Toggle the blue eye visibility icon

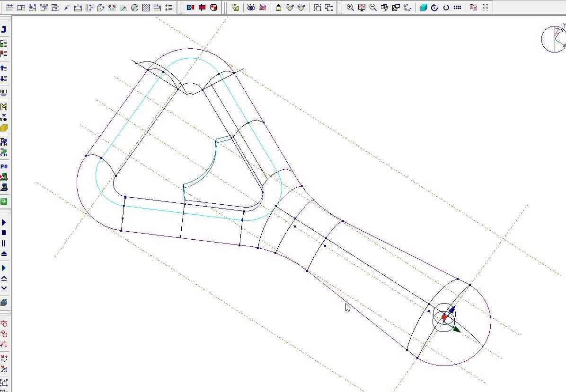coord(251,7)
